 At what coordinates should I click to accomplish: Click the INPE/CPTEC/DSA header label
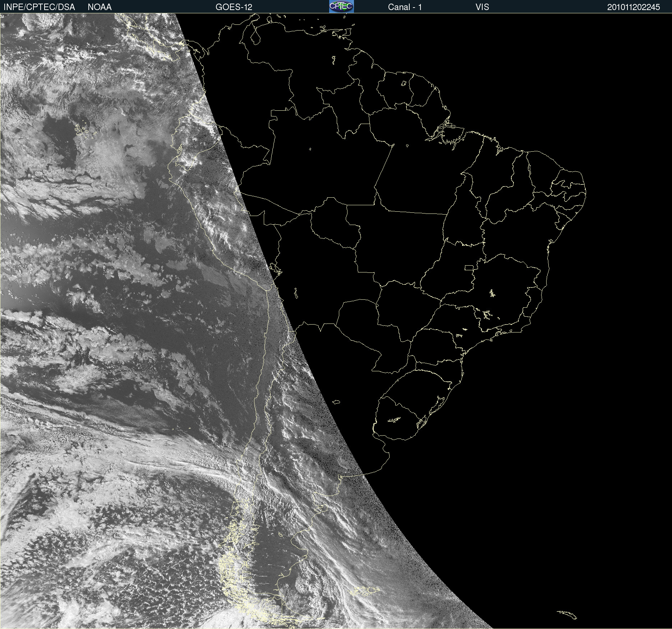coord(39,7)
